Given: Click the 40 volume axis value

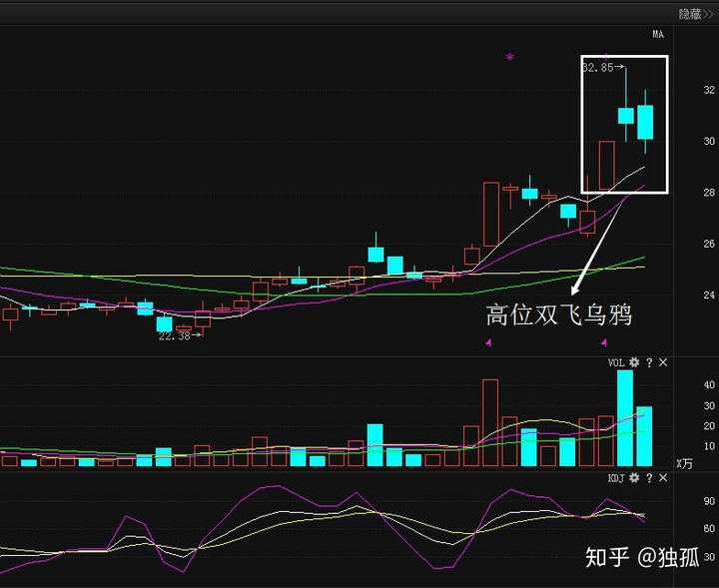Looking at the screenshot, I should tap(709, 385).
